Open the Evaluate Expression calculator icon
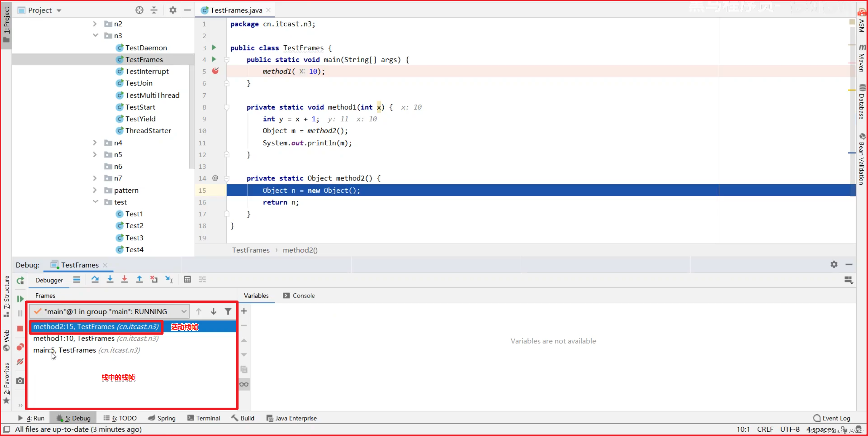This screenshot has width=868, height=436. tap(187, 279)
